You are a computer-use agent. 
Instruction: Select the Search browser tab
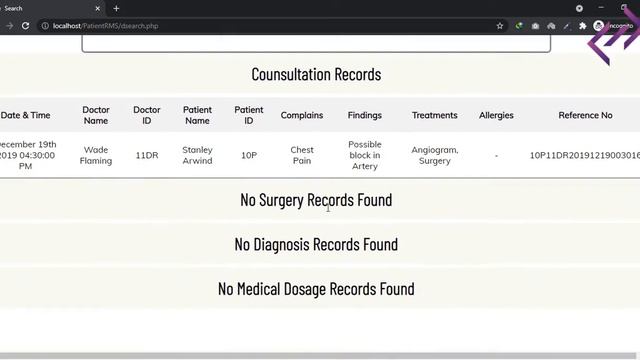click(51, 8)
